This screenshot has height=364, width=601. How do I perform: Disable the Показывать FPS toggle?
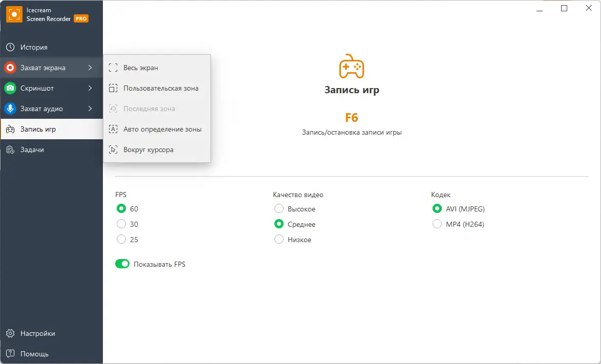pyautogui.click(x=122, y=264)
